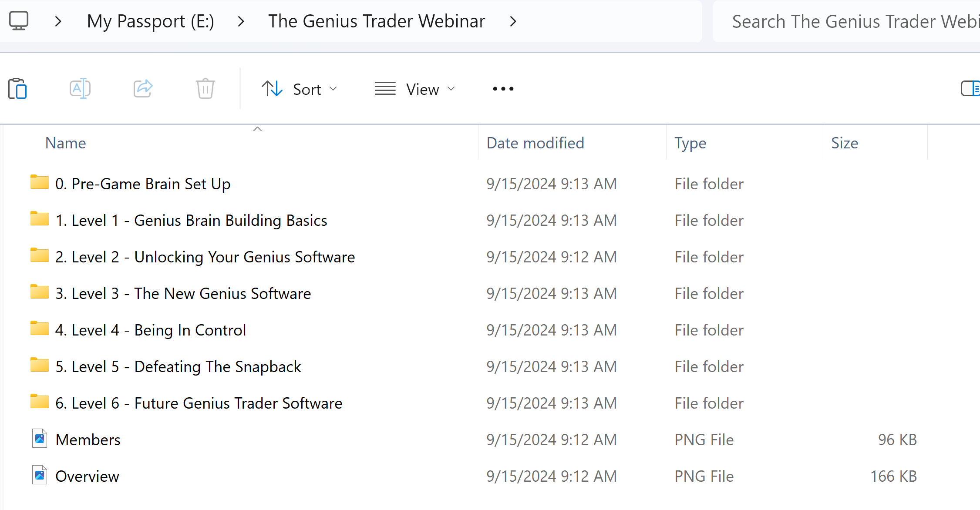The image size is (980, 510).
Task: Click folder icon of Level 2 Unlocking Your Genius Software
Action: point(40,255)
